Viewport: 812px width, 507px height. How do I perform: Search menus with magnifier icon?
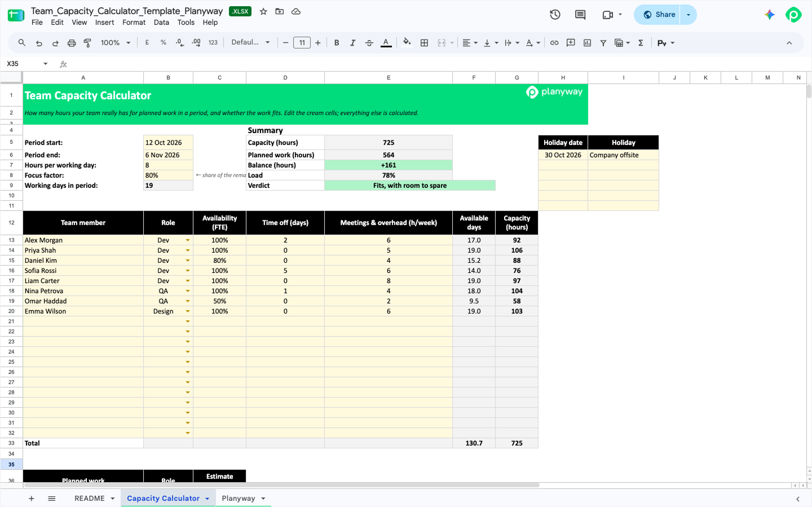(x=22, y=43)
